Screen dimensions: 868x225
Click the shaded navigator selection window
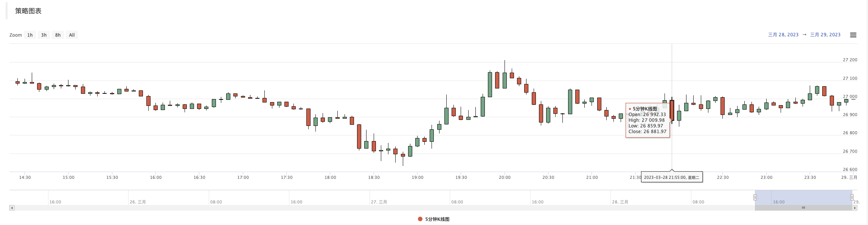pyautogui.click(x=803, y=197)
